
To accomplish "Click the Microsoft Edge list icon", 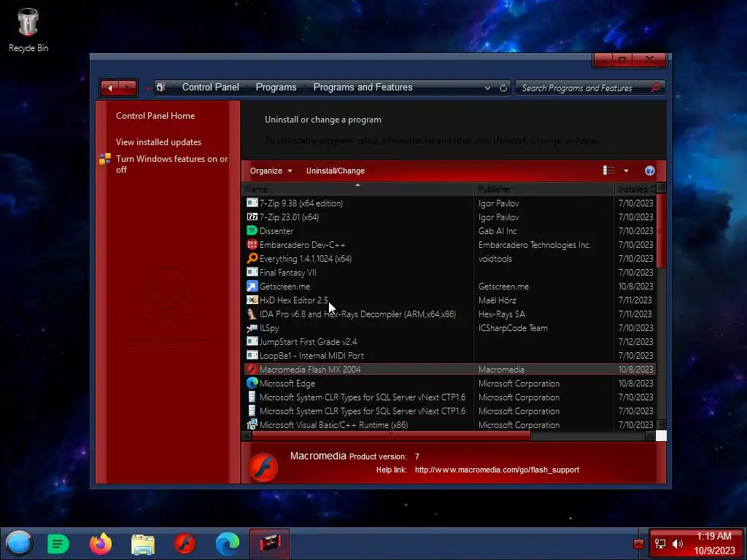I will [x=252, y=383].
